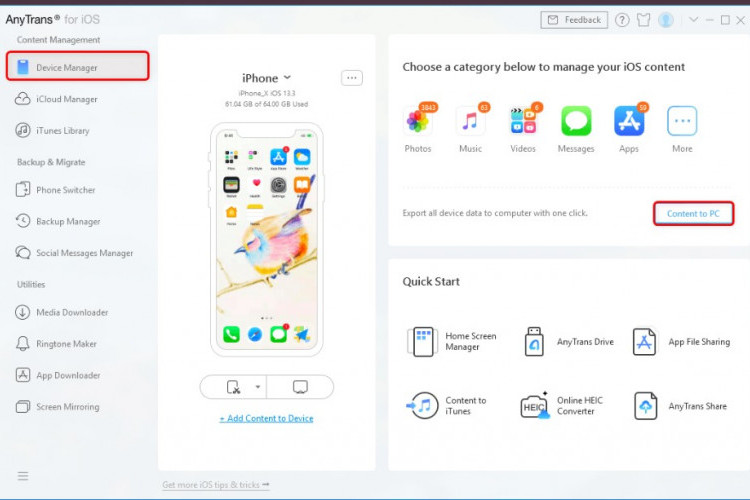Open the Messages category

(576, 122)
